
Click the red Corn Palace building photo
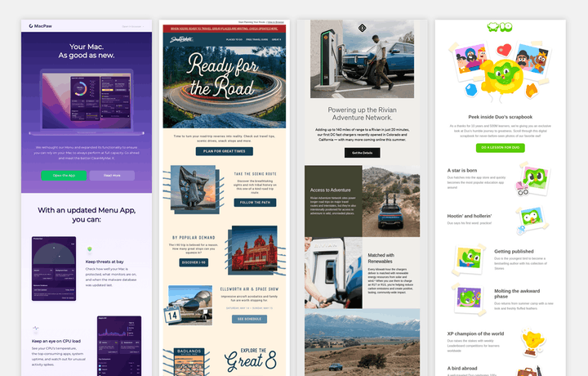(255, 248)
